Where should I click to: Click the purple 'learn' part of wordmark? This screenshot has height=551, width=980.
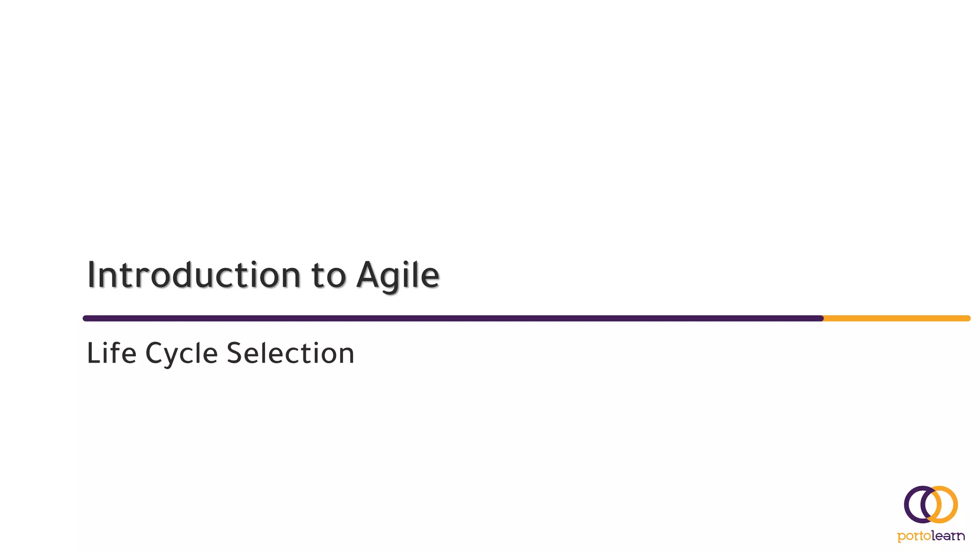coord(948,536)
